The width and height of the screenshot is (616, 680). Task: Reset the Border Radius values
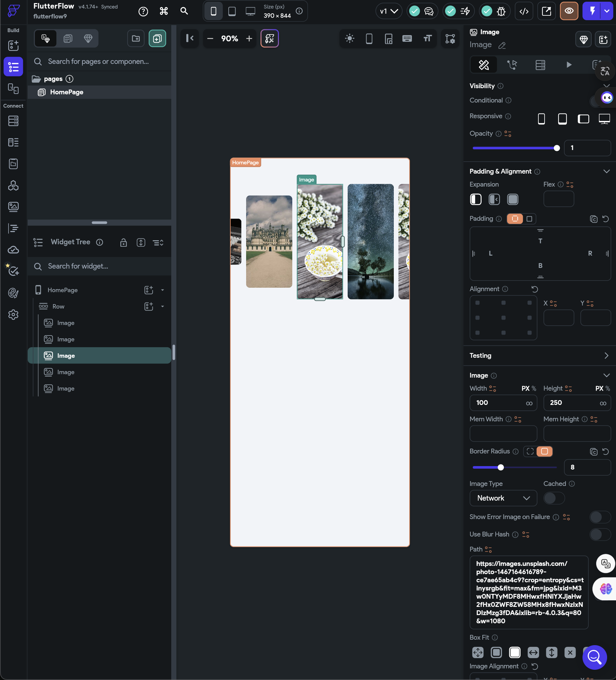point(605,452)
